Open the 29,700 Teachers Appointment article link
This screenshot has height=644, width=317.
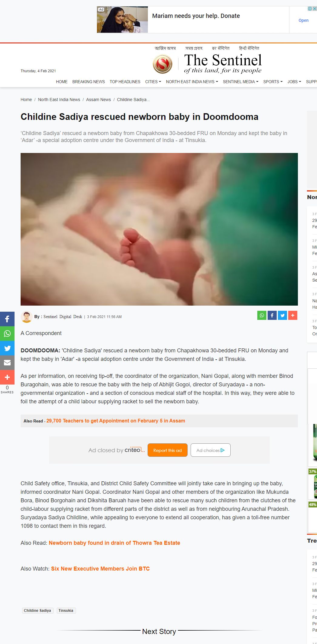click(x=116, y=421)
